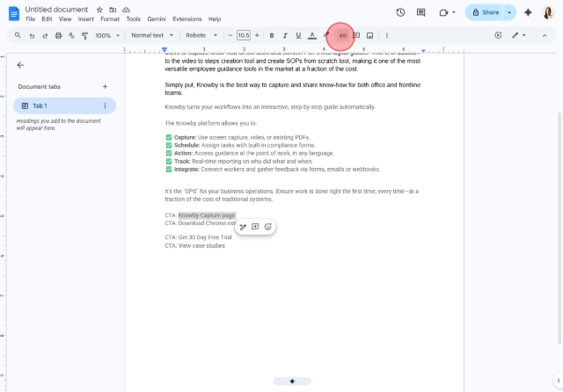Rename the Untitled document title
The height and width of the screenshot is (392, 563).
tap(56, 10)
